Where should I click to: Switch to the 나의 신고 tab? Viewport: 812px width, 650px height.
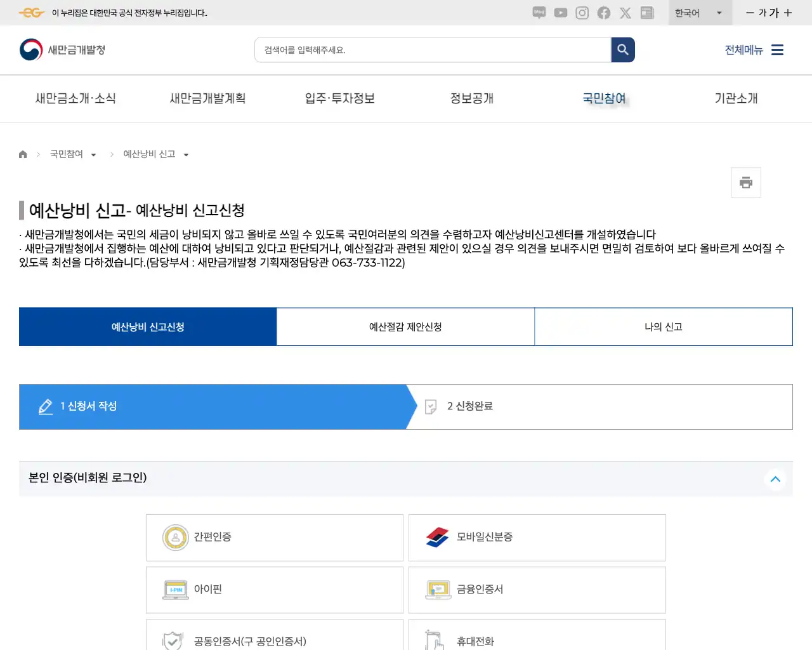point(664,326)
